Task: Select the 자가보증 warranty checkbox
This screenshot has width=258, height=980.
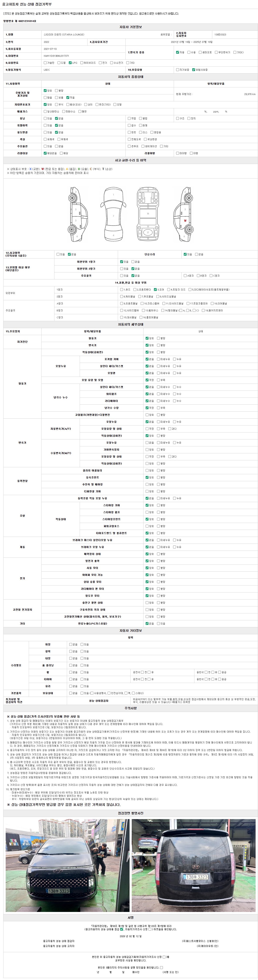Action: click(x=177, y=70)
